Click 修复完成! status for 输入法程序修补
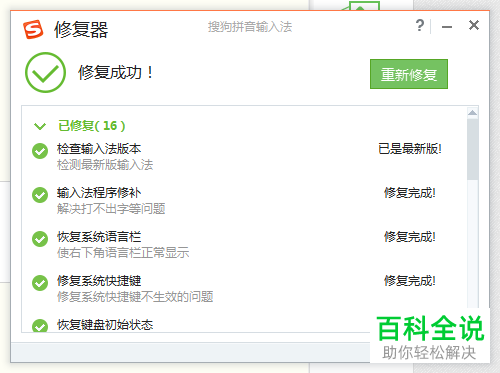 pyautogui.click(x=410, y=193)
